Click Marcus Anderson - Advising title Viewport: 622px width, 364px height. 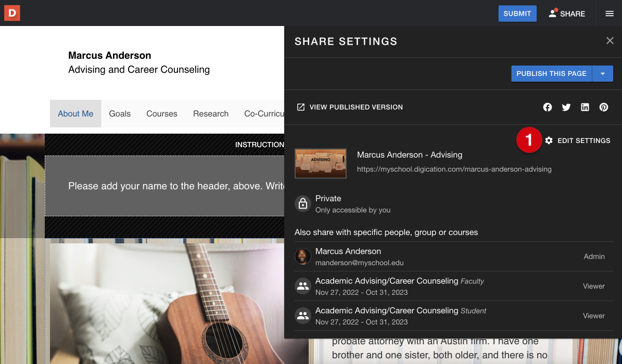[x=410, y=154]
